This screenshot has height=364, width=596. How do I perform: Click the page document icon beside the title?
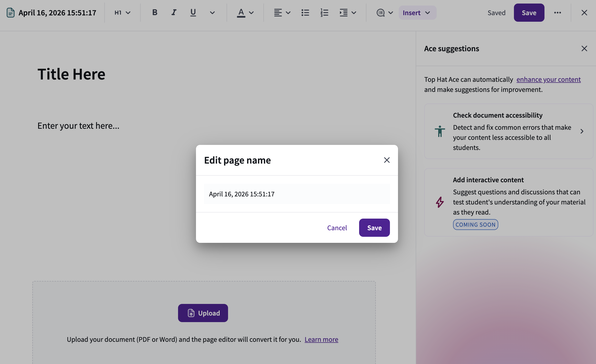point(10,13)
